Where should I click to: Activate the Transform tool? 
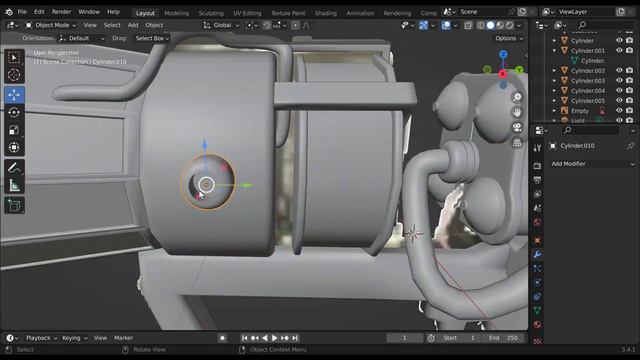(14, 147)
